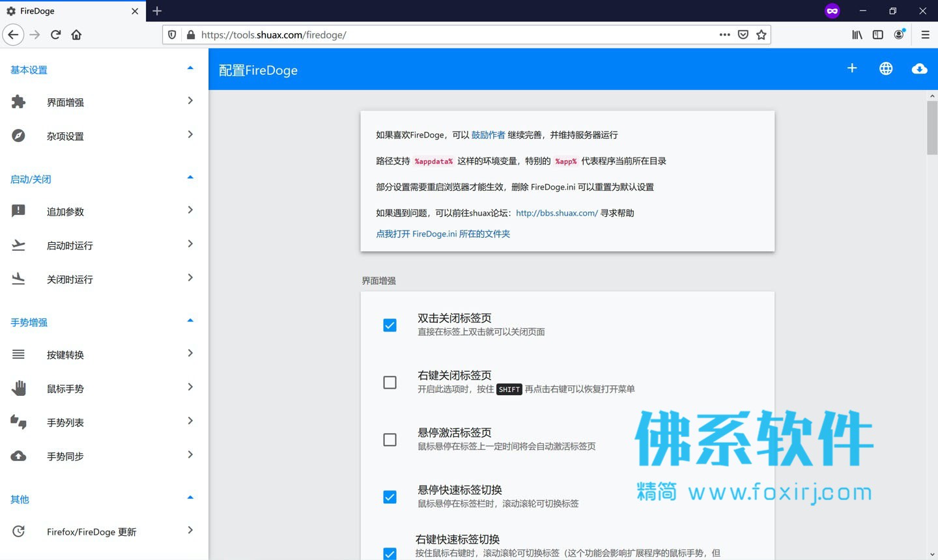Open 杂项设置 label in sidebar
The image size is (938, 560).
coord(65,136)
